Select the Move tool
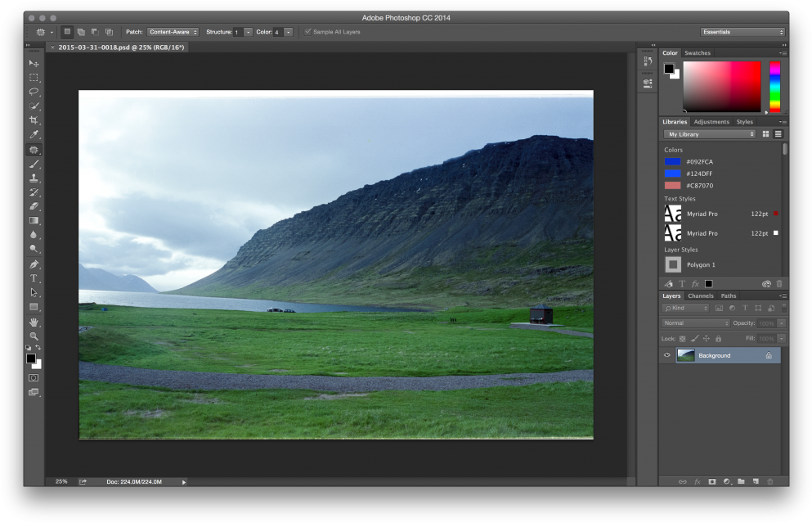 34,62
